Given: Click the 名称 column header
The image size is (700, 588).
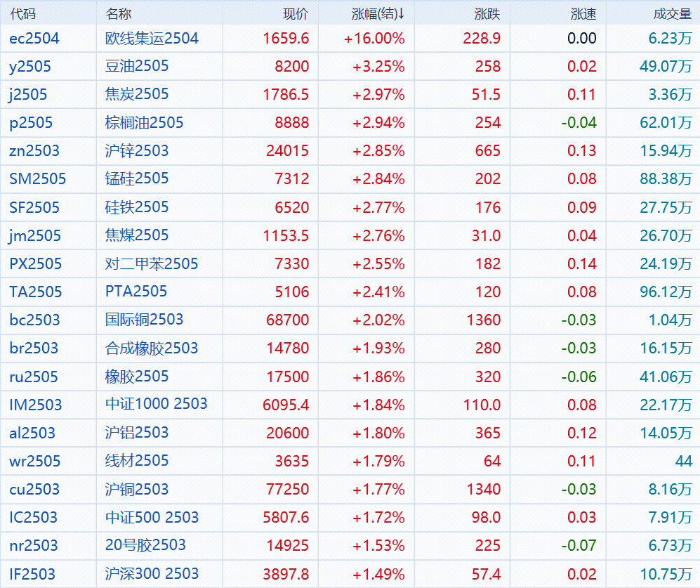Looking at the screenshot, I should click(118, 14).
